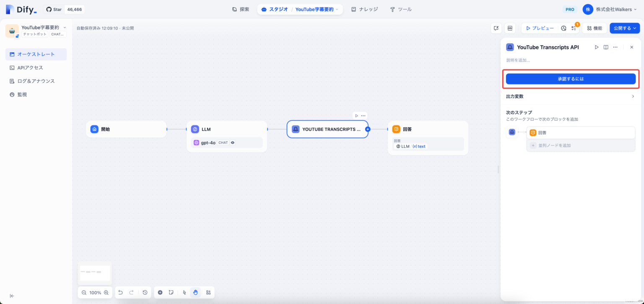Open the checklist icon with notification badge
Viewport: 644px width, 304px height.
574,28
